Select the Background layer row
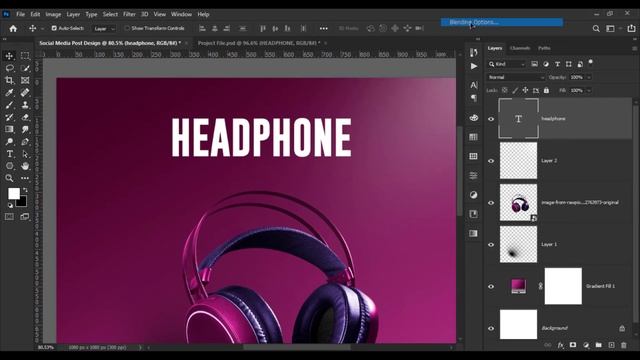 pos(559,328)
